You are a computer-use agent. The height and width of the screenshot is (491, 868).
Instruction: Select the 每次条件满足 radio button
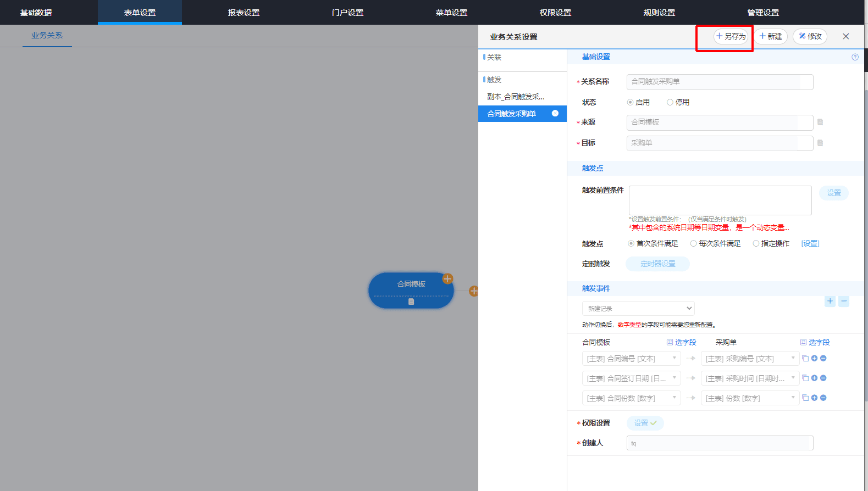pos(693,243)
